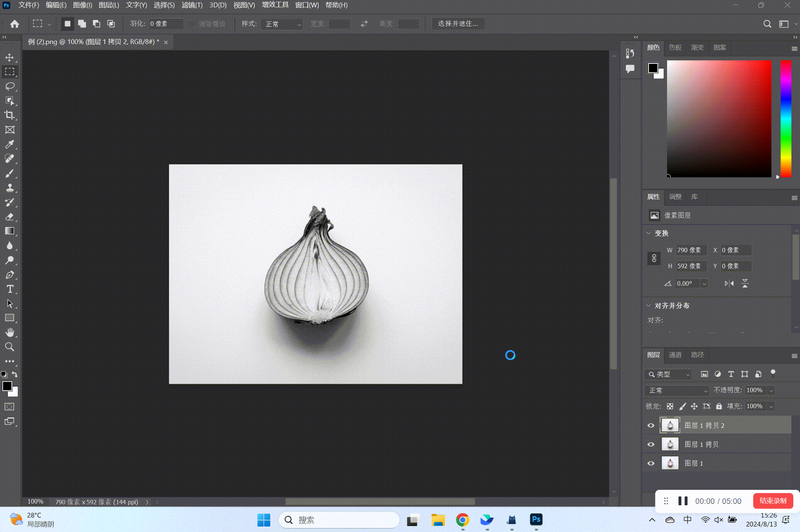The height and width of the screenshot is (532, 800).
Task: Click the 选择并遮住 button
Action: tap(458, 24)
